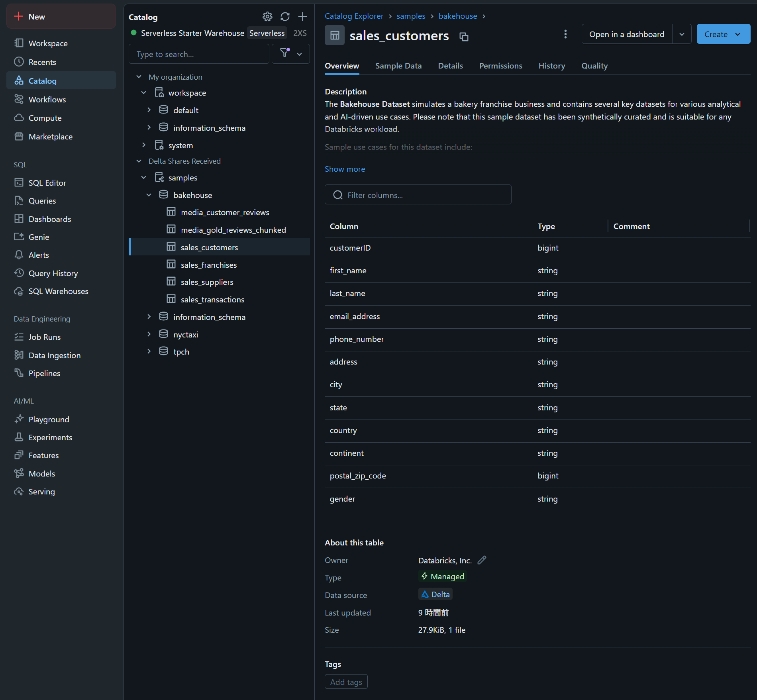This screenshot has height=700, width=757.
Task: Open Query History
Action: [x=61, y=273]
